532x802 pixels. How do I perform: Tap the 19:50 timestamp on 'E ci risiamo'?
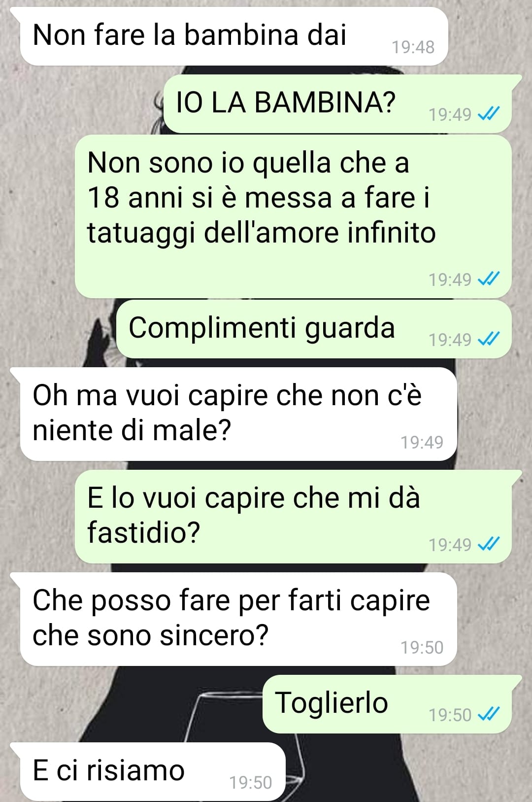pos(251,783)
